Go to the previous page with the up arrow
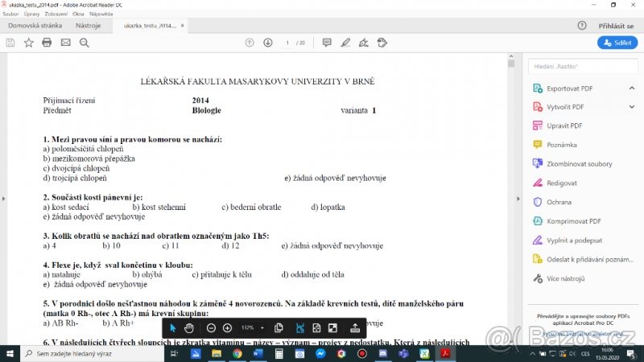644x362 pixels. click(x=250, y=43)
